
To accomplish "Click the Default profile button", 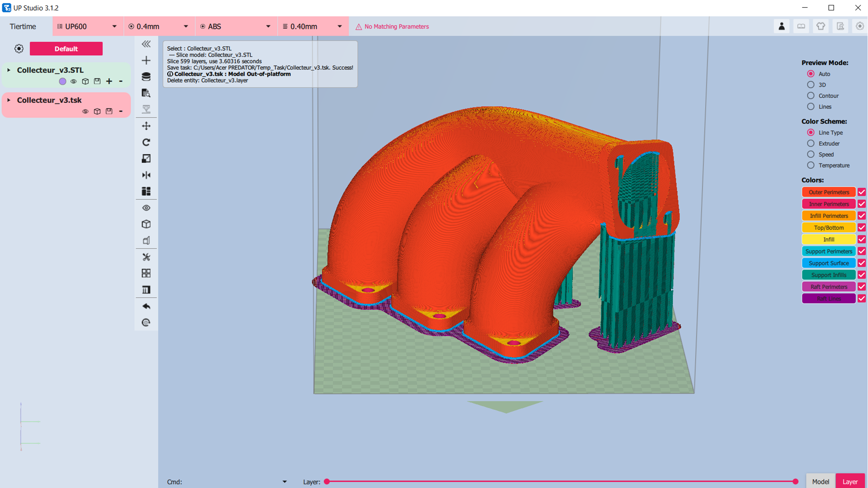I will pyautogui.click(x=66, y=49).
